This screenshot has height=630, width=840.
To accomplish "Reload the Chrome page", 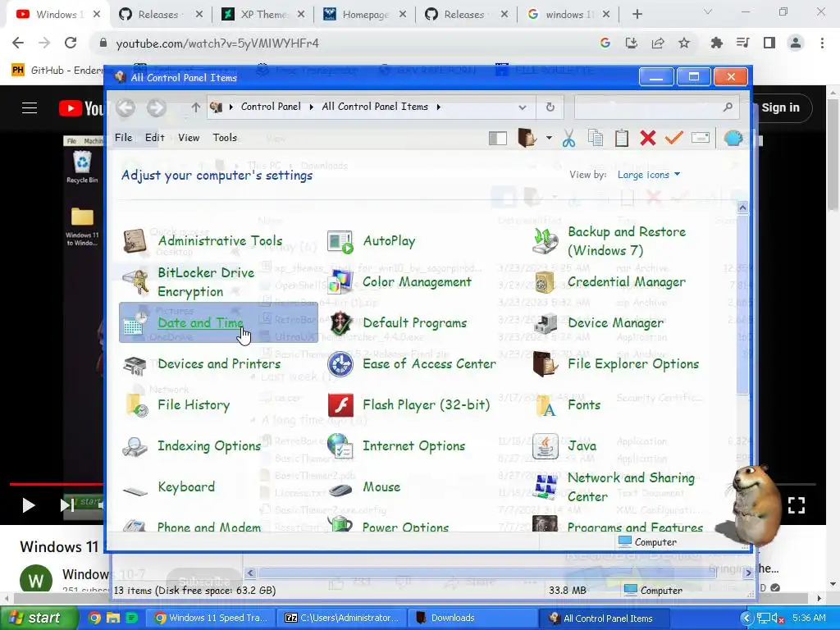I will point(71,43).
